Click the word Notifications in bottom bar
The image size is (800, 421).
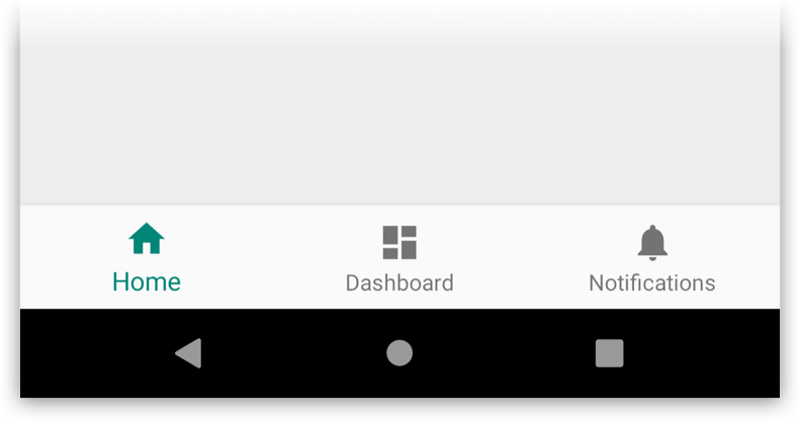pos(652,283)
